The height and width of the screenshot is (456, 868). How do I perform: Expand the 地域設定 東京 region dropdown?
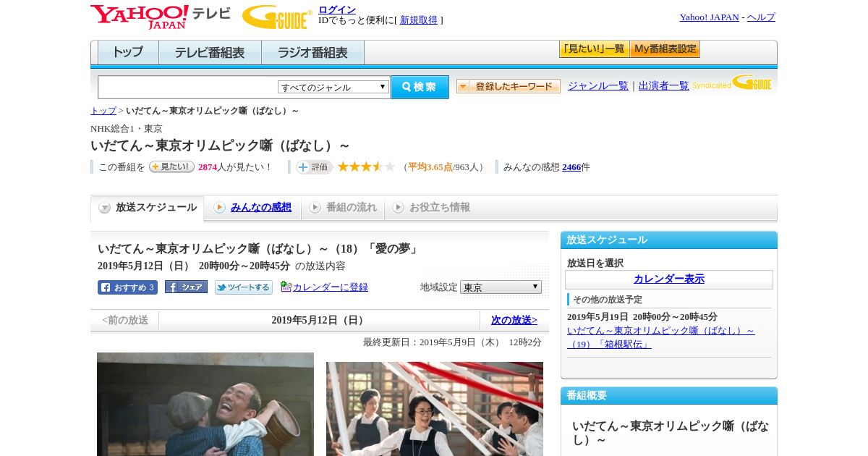[x=501, y=287]
